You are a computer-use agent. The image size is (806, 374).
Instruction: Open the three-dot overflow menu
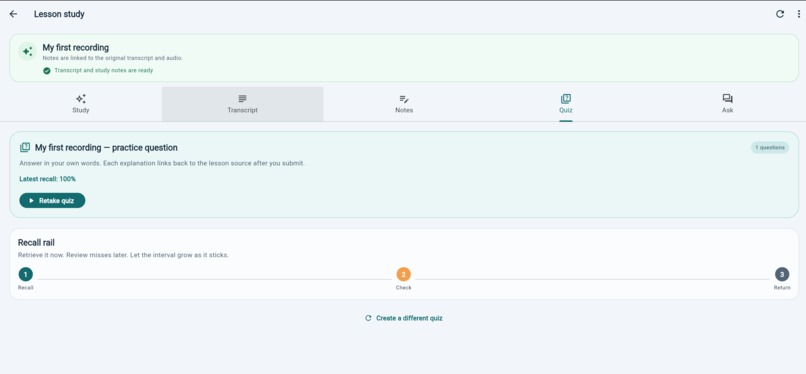(x=799, y=14)
